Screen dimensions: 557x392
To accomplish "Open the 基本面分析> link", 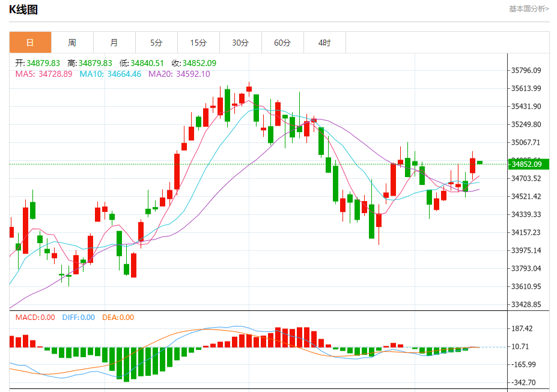I will pos(529,9).
